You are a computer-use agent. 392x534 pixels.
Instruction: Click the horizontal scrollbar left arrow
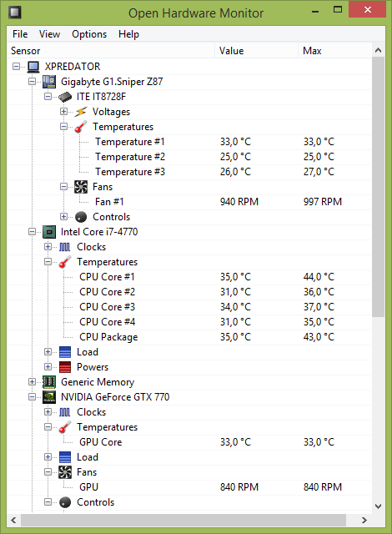point(13,520)
